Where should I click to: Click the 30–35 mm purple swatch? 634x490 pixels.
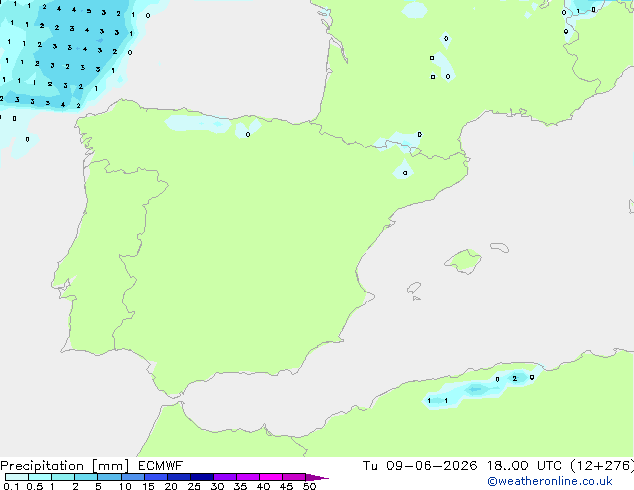(x=225, y=477)
